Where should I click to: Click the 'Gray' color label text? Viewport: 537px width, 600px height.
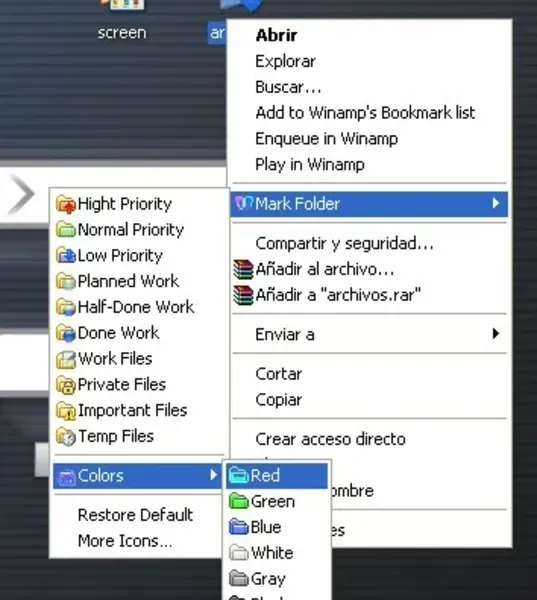[268, 579]
